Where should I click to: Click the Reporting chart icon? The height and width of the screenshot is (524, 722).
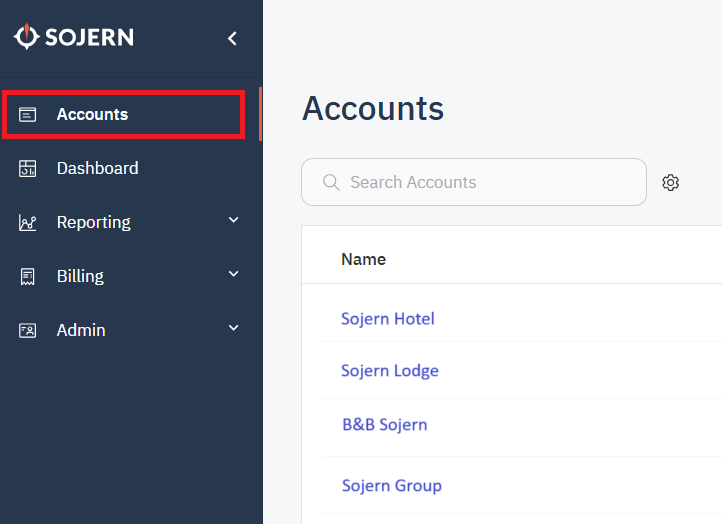[28, 223]
